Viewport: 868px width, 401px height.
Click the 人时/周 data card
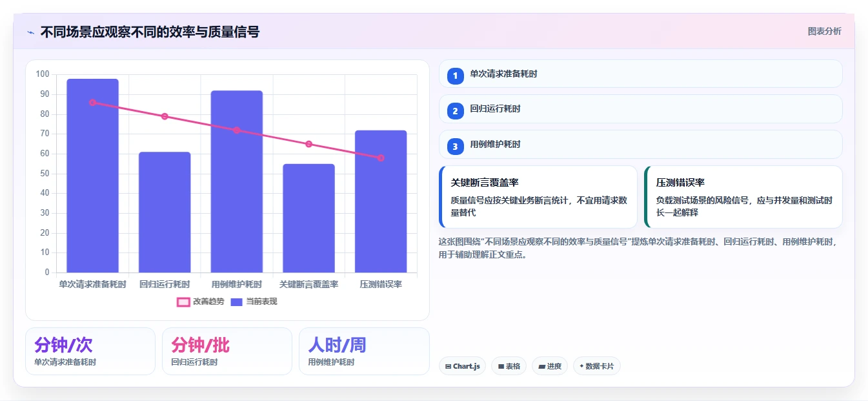(364, 351)
